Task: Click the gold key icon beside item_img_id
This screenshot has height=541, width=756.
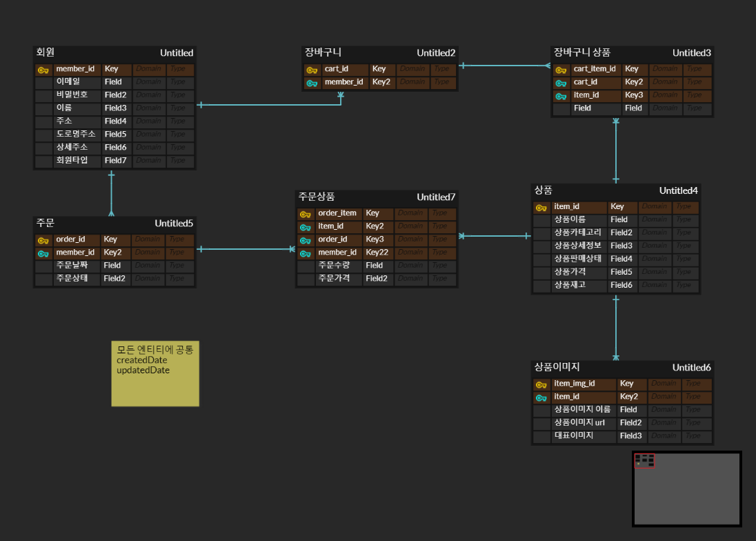Action: (541, 384)
